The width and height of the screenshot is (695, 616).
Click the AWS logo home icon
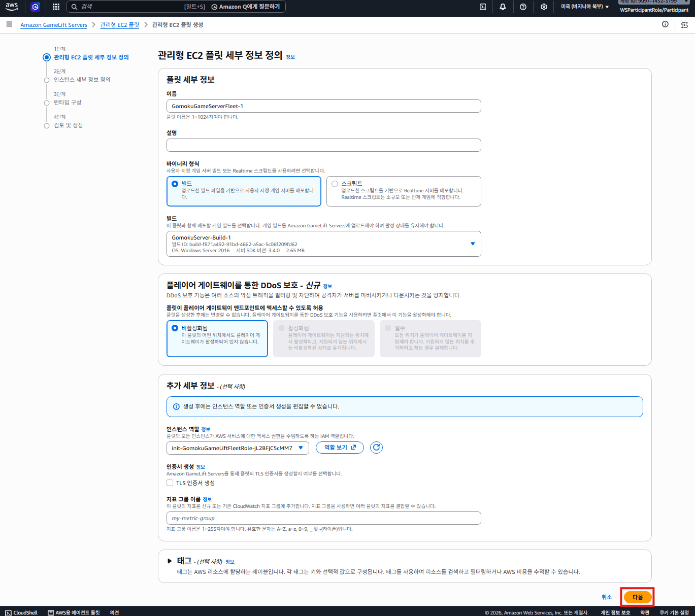(x=12, y=7)
